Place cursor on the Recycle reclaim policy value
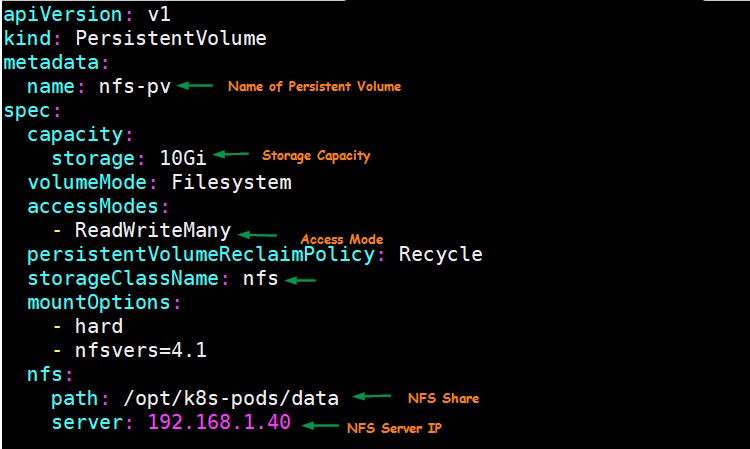The width and height of the screenshot is (750, 449). [x=440, y=254]
